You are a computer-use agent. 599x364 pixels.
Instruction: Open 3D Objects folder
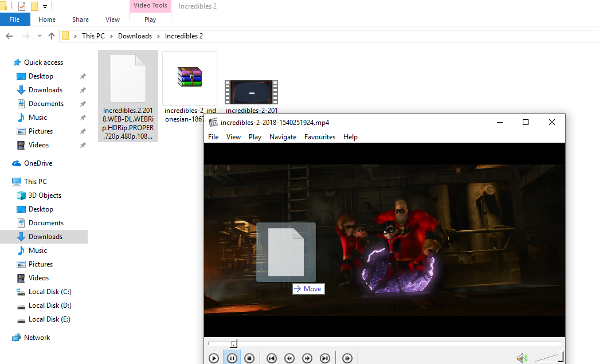tap(45, 195)
